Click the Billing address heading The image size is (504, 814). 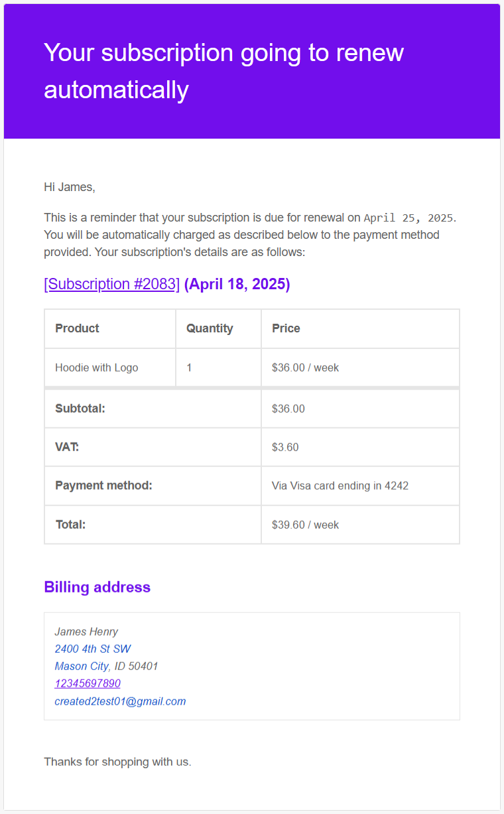(x=97, y=587)
